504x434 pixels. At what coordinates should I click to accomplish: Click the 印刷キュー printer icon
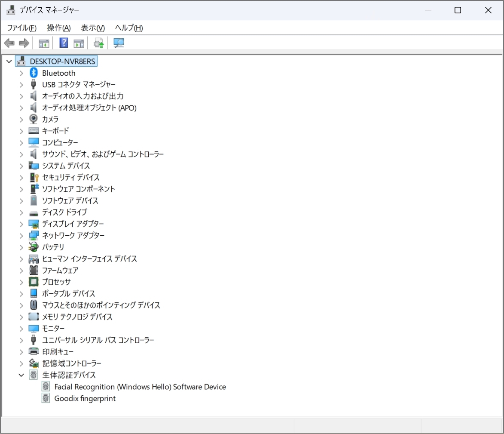tap(34, 351)
